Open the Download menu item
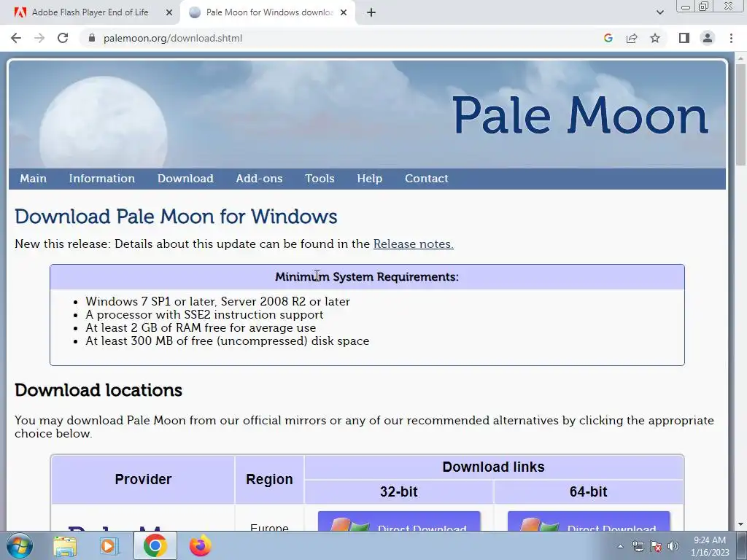 click(x=185, y=179)
